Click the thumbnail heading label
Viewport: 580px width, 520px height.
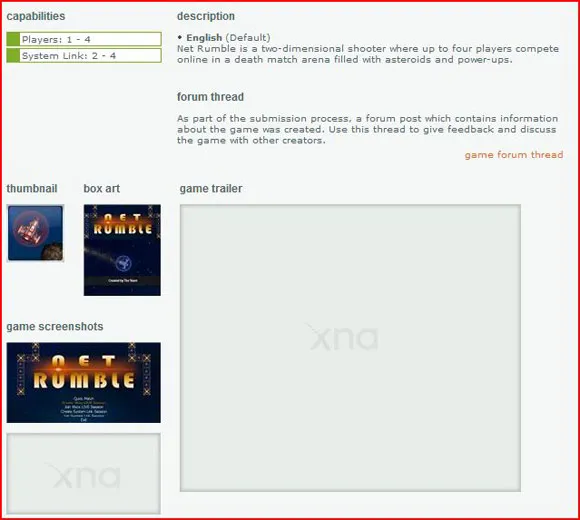[x=32, y=189]
